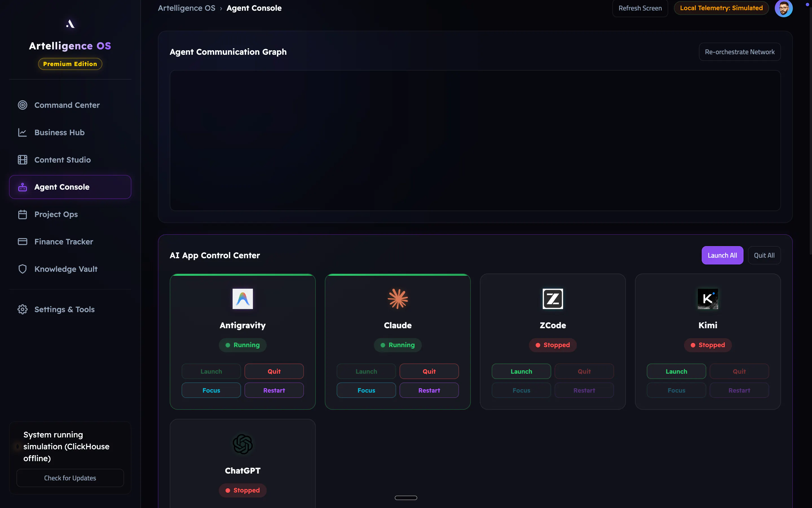Click the Command Center target icon
The height and width of the screenshot is (508, 812).
point(23,105)
